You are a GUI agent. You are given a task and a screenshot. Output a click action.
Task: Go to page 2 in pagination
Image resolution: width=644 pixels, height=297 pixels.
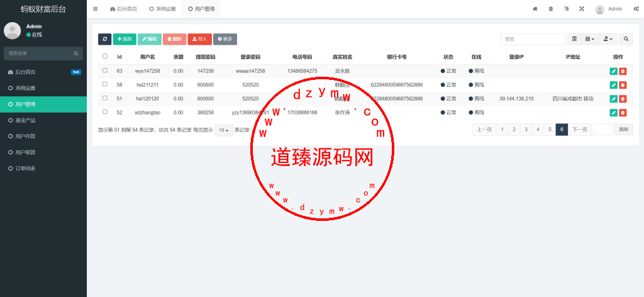[x=514, y=130]
